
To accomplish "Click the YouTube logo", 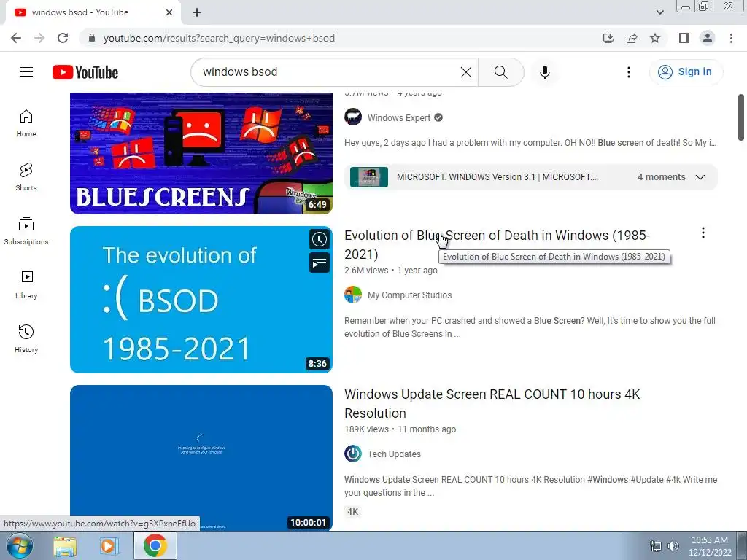I will pyautogui.click(x=85, y=72).
